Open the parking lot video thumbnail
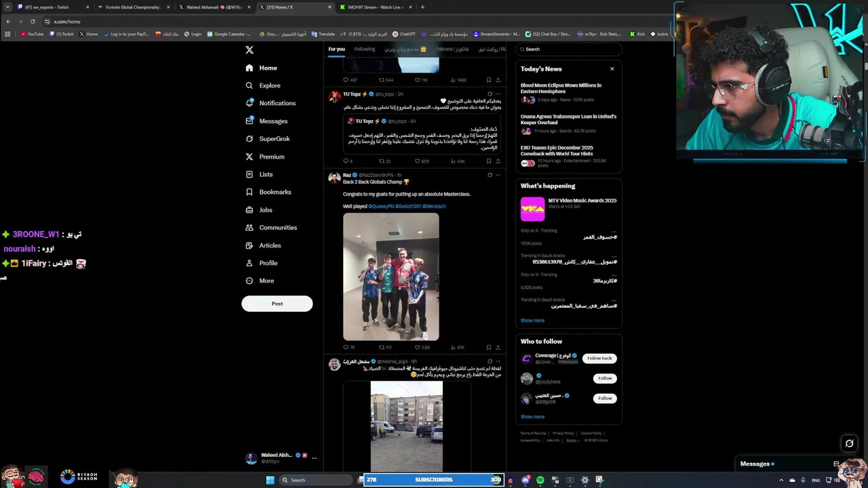The image size is (868, 488). (407, 426)
